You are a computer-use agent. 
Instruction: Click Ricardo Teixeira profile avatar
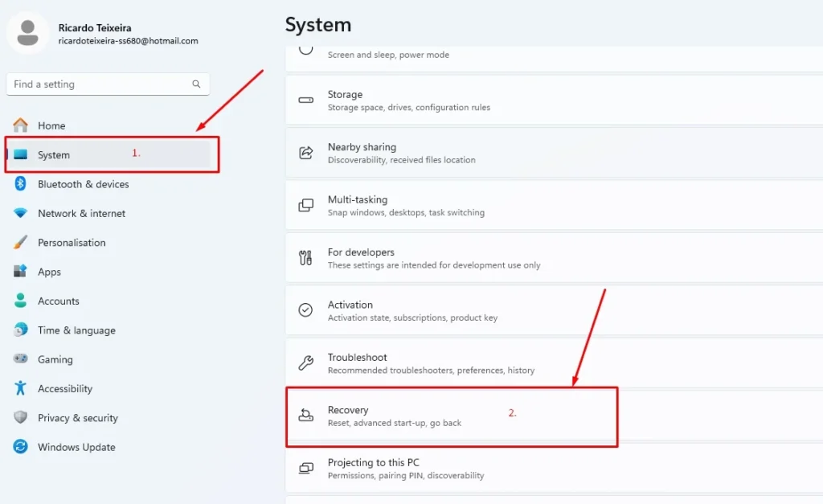[28, 33]
